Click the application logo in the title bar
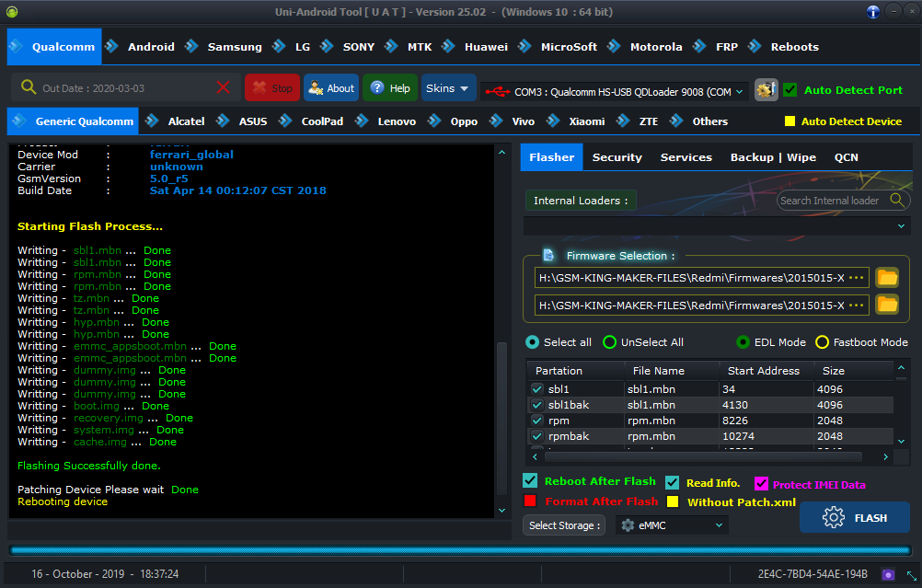Screen dimensions: 922x588 12,12
